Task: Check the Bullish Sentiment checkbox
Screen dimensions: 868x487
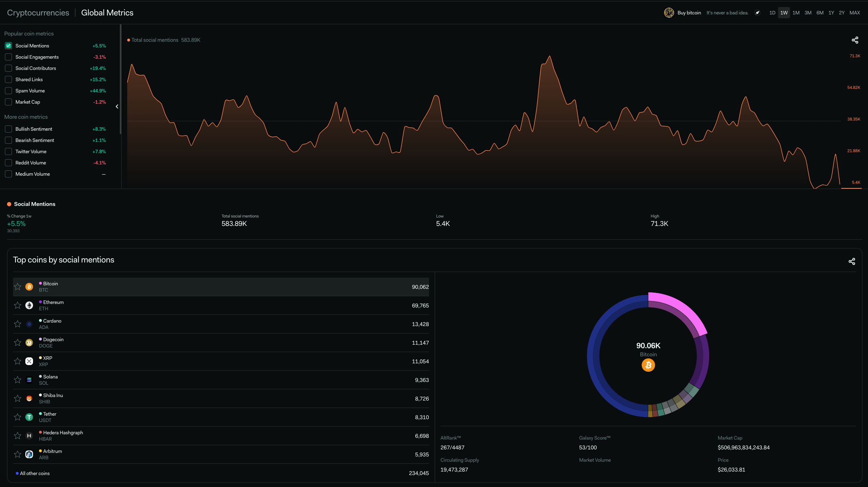Action: 8,129
